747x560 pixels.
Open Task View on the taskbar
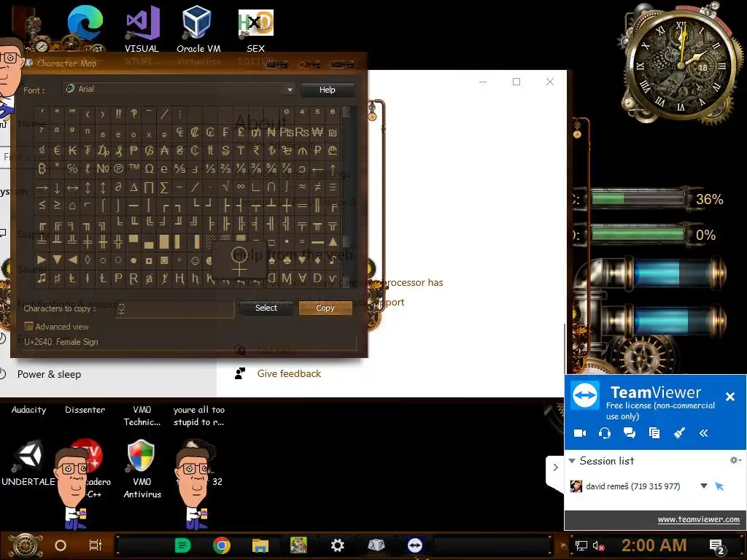96,545
